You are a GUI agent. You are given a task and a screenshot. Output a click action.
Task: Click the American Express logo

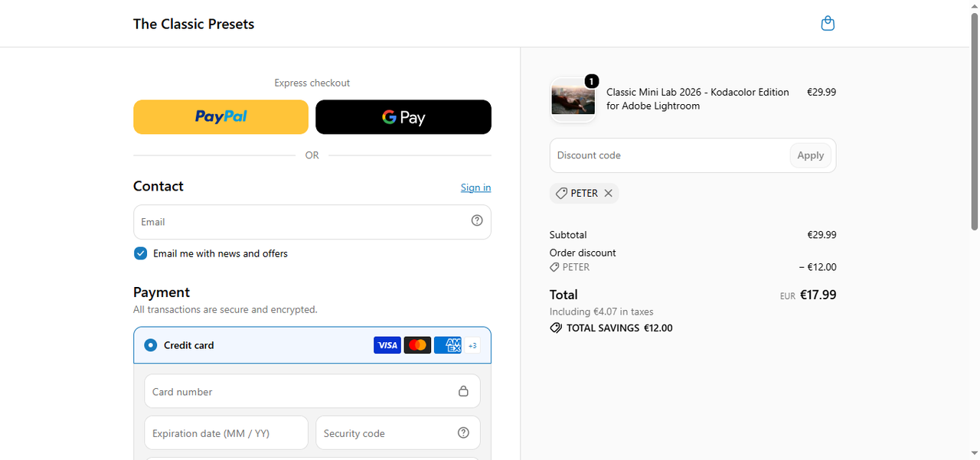point(447,345)
